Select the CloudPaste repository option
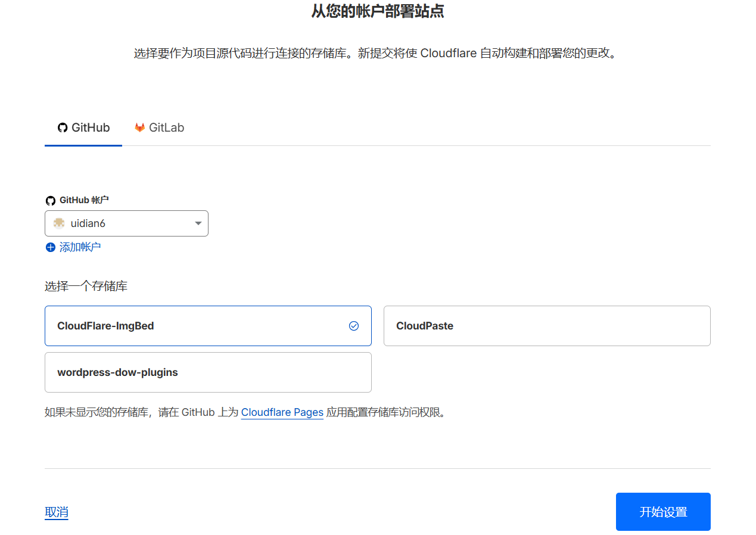The image size is (756, 535). (546, 326)
